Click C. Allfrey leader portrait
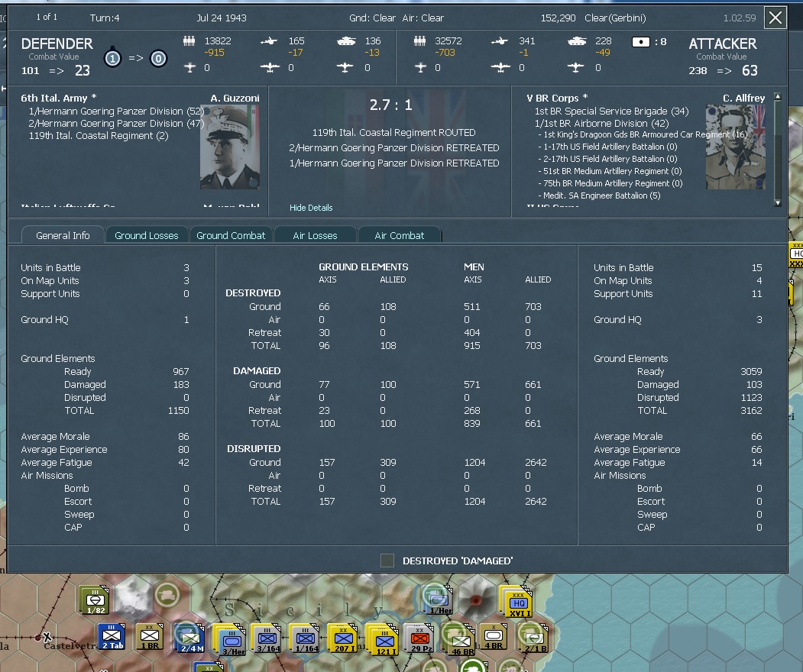Screen dimensions: 803x672 736,147
